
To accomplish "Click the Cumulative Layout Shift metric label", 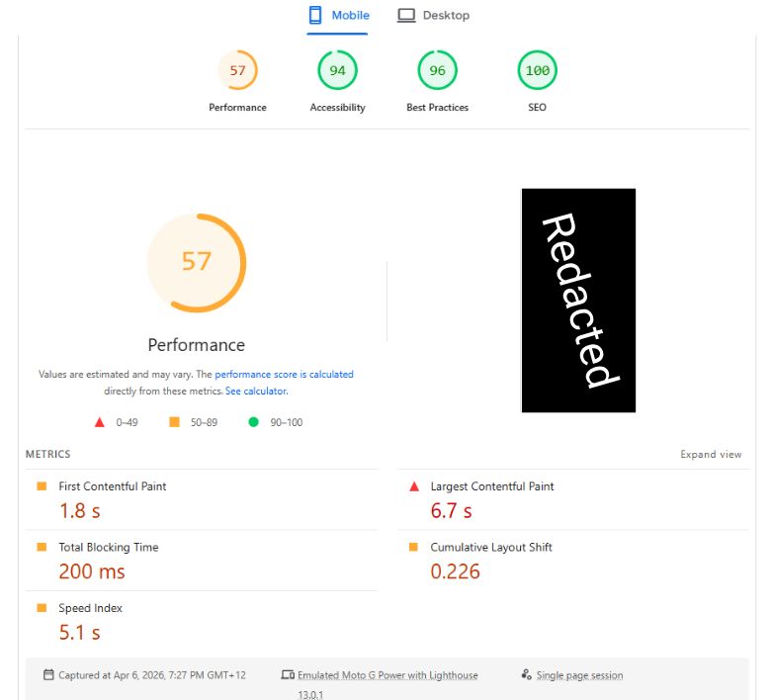I will [491, 547].
